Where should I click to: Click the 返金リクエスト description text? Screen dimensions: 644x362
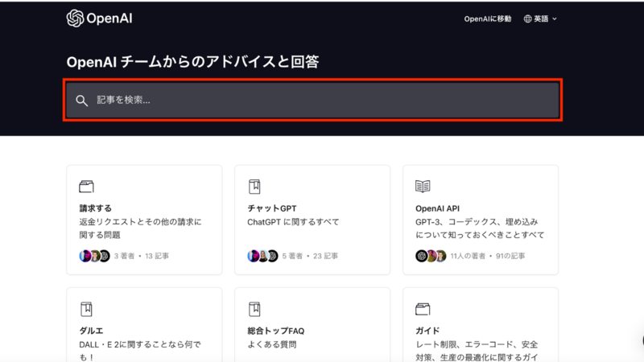coord(140,228)
